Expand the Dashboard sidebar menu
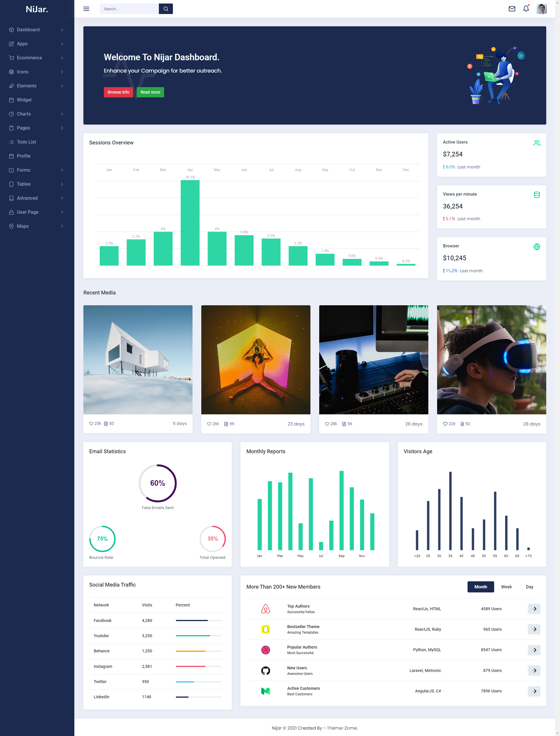The height and width of the screenshot is (736, 560). tap(36, 30)
